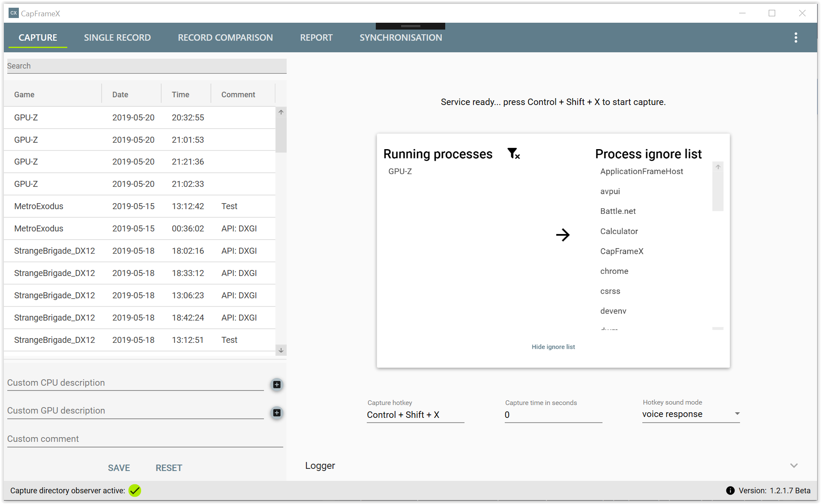821x504 pixels.
Task: Select GPU-Z record at 21:01:53
Action: 140,140
